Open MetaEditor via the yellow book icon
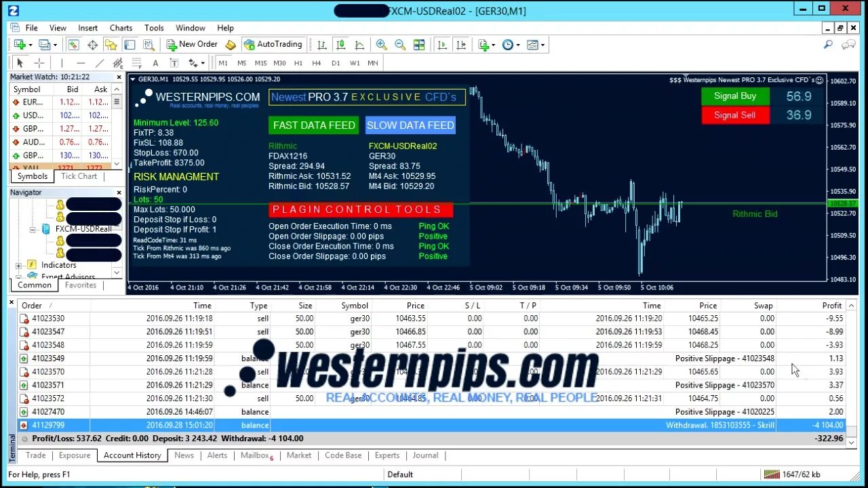Screen dimensions: 868x488 point(231,45)
